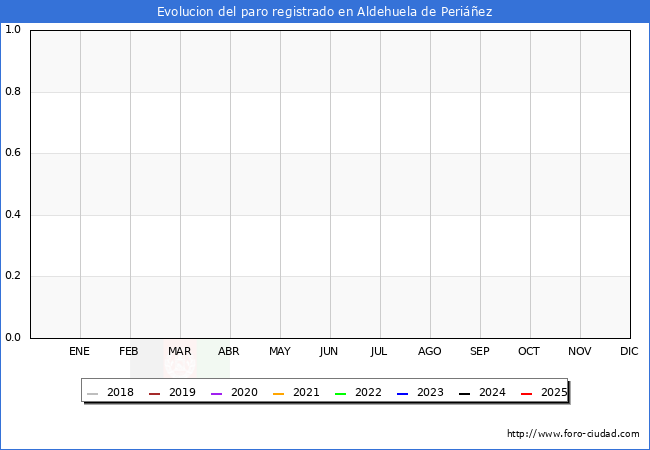Viewport: 650px width, 450px height.
Task: Click the 0.2 y-axis value
Action: coord(13,276)
